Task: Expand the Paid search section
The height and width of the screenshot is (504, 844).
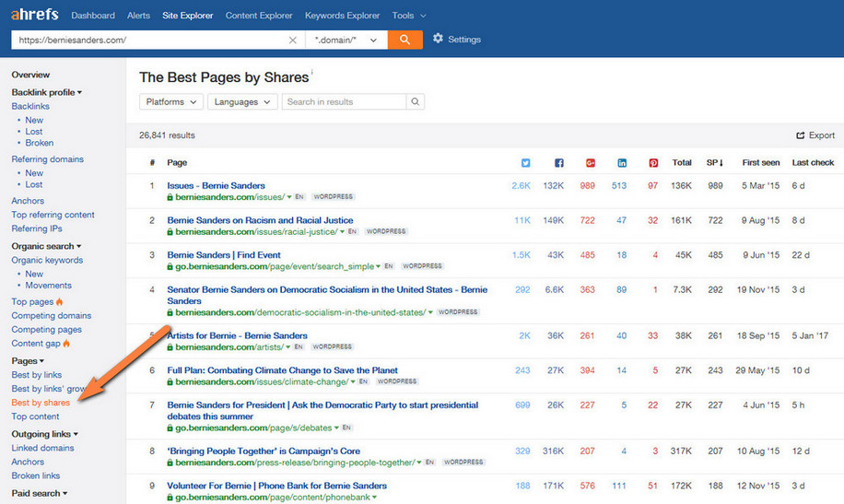Action: 40,493
